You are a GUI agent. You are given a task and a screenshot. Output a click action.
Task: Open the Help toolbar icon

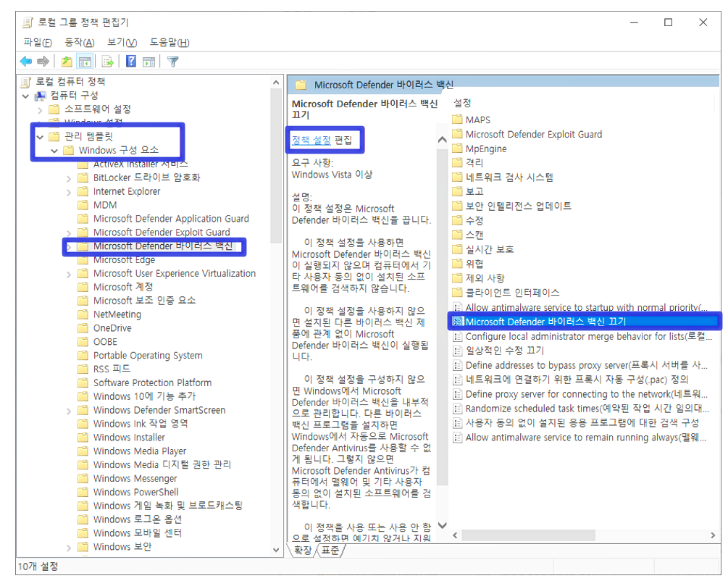(x=131, y=62)
